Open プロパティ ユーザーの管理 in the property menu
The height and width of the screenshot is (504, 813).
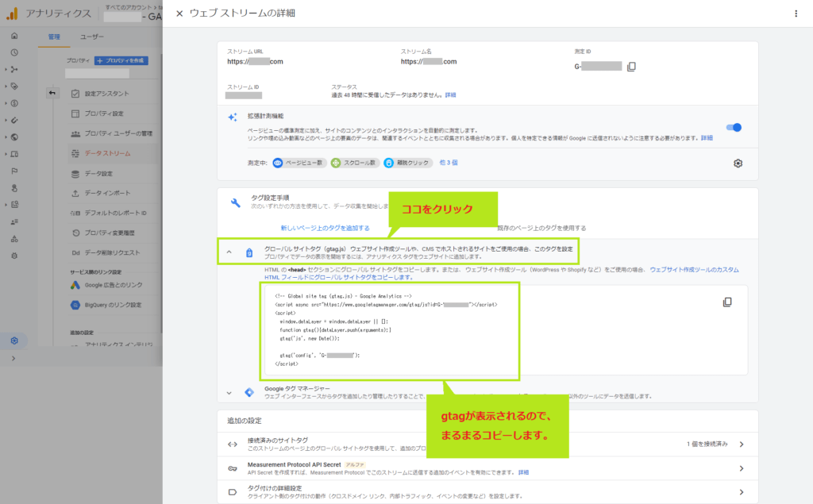tap(119, 133)
